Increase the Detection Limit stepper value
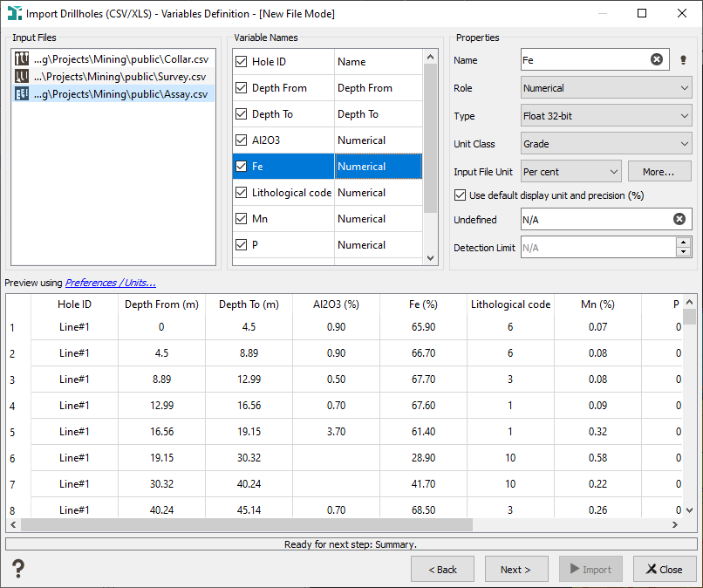This screenshot has height=588, width=703. (x=684, y=243)
